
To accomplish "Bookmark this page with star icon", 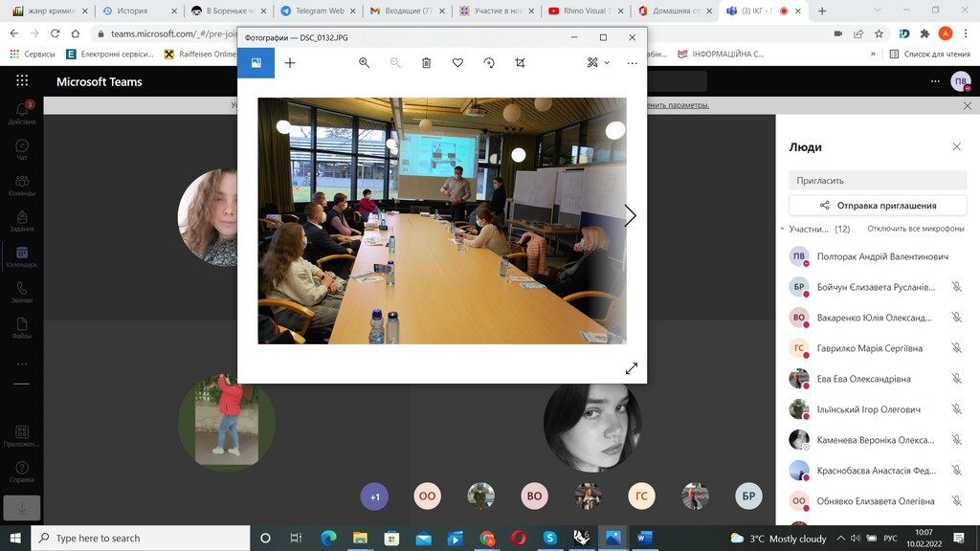I will coord(879,33).
